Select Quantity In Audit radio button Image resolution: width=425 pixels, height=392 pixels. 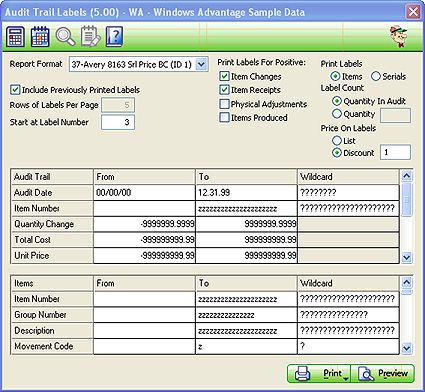coord(337,101)
